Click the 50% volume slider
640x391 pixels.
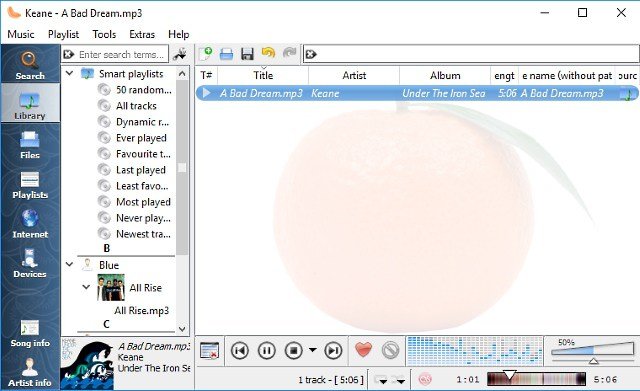click(x=592, y=351)
